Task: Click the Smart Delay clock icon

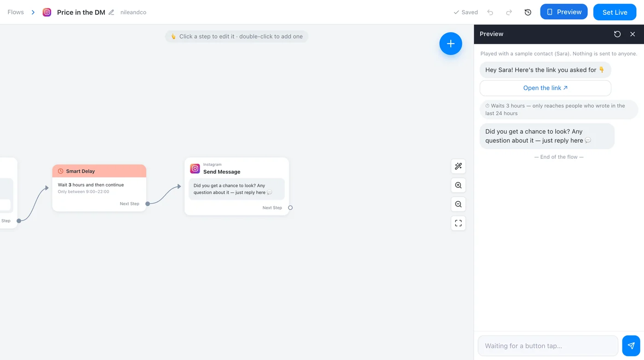Action: click(61, 171)
